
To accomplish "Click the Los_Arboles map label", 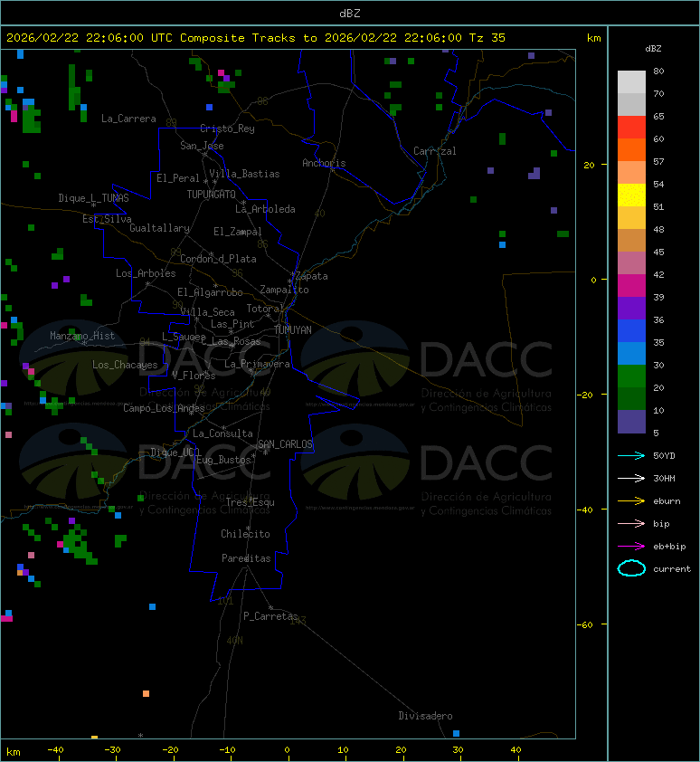I will [146, 273].
